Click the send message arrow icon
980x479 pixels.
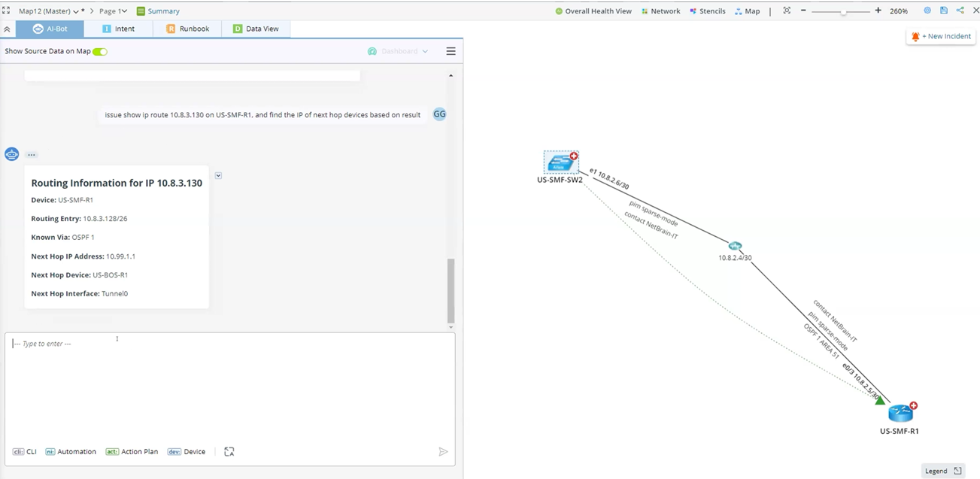point(443,452)
